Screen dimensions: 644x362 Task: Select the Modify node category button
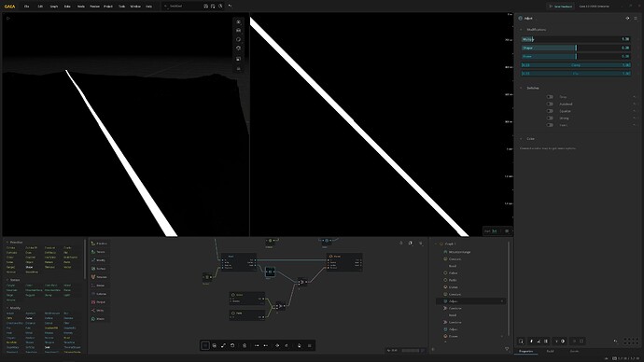pos(99,260)
